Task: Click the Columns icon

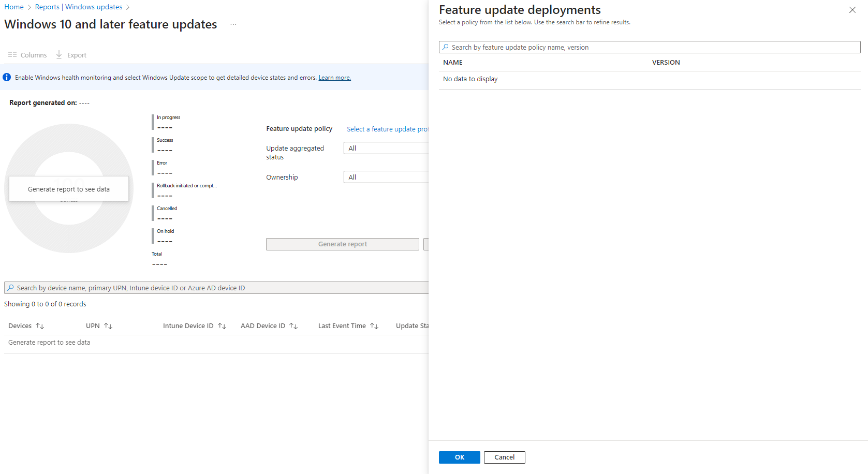Action: click(12, 54)
